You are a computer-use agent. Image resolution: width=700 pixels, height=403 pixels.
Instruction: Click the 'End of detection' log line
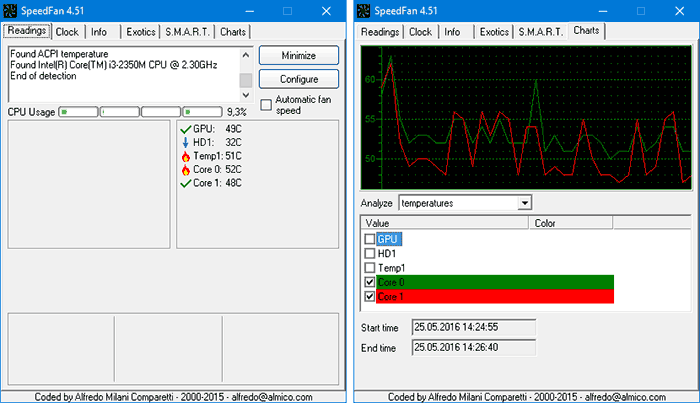click(x=43, y=76)
